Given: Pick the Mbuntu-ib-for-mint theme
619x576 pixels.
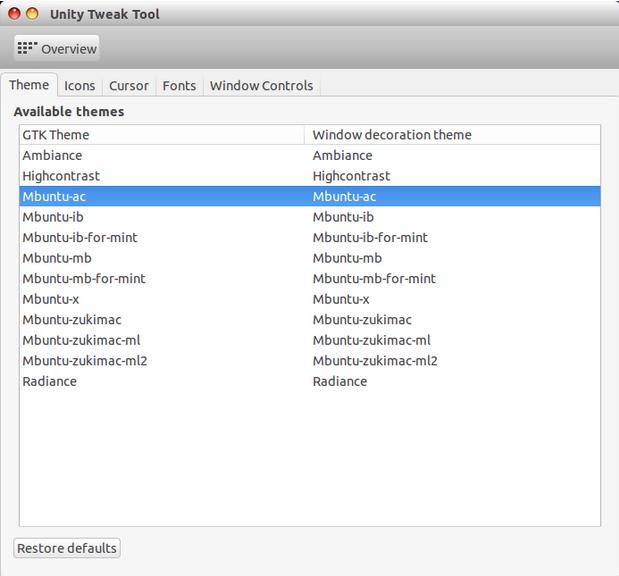Looking at the screenshot, I should click(x=80, y=238).
